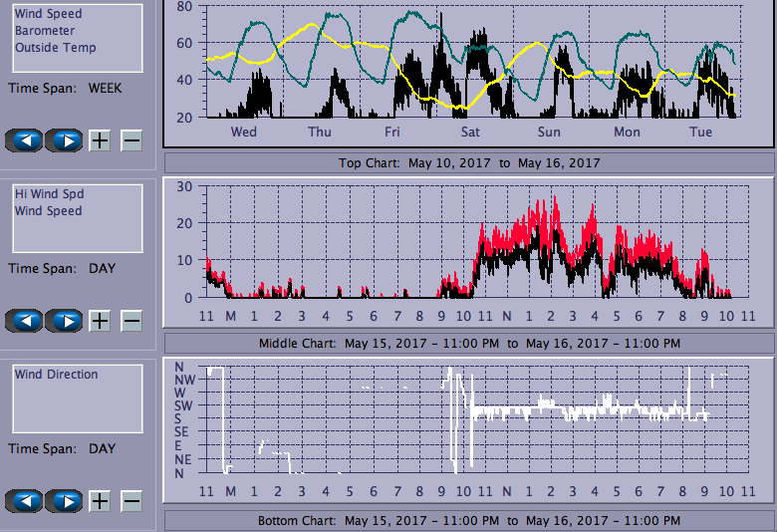Move the bottom chart back with left arrow
The image size is (777, 532).
[25, 500]
